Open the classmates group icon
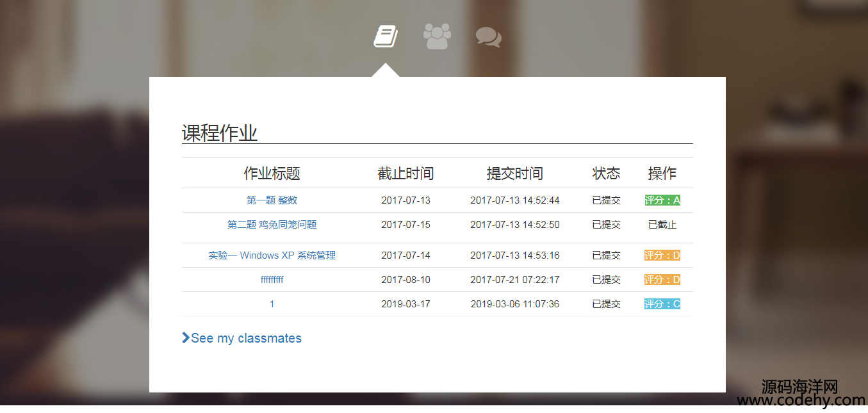Image resolution: width=868 pixels, height=413 pixels. tap(437, 36)
